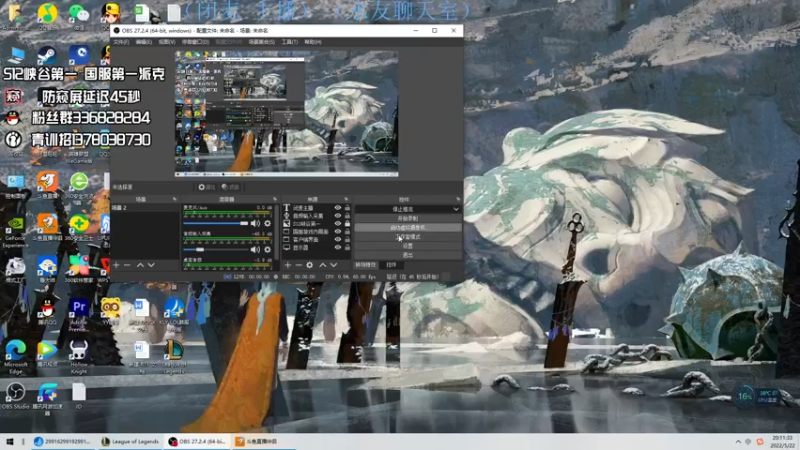Image resolution: width=800 pixels, height=450 pixels.
Task: Open the 文件(F) File menu
Action: 121,42
